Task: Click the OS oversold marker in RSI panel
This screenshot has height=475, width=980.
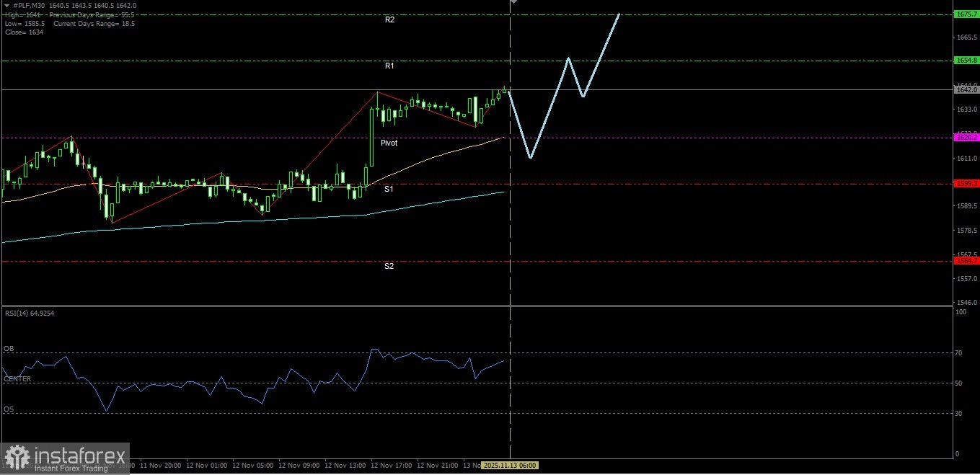Action: click(7, 409)
